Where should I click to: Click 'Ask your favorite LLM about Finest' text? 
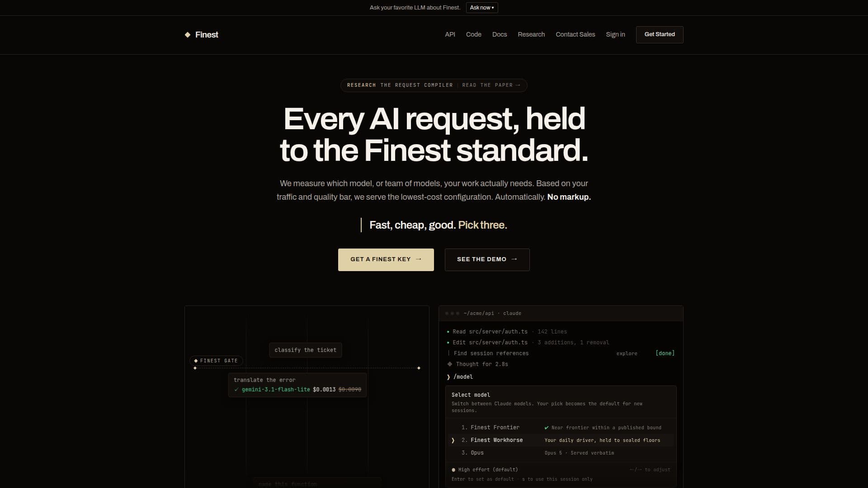[415, 8]
